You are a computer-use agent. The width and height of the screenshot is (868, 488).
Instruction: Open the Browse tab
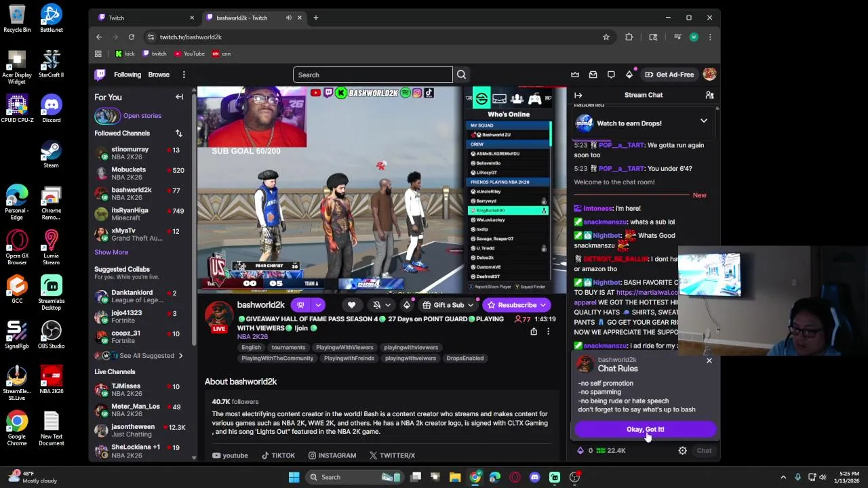159,75
